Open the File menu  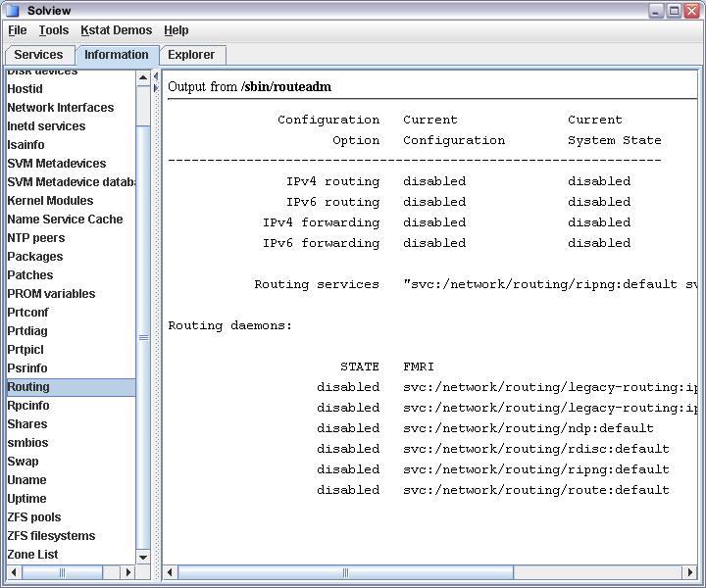(x=18, y=30)
